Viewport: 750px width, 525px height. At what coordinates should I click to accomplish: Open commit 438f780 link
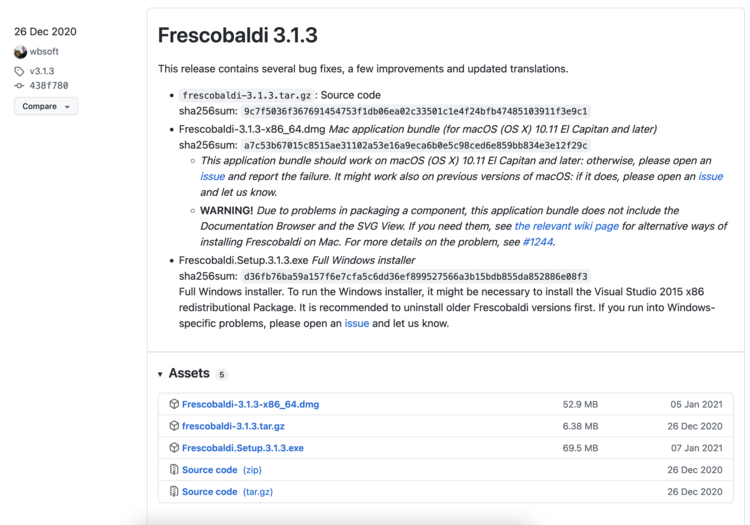[x=48, y=86]
